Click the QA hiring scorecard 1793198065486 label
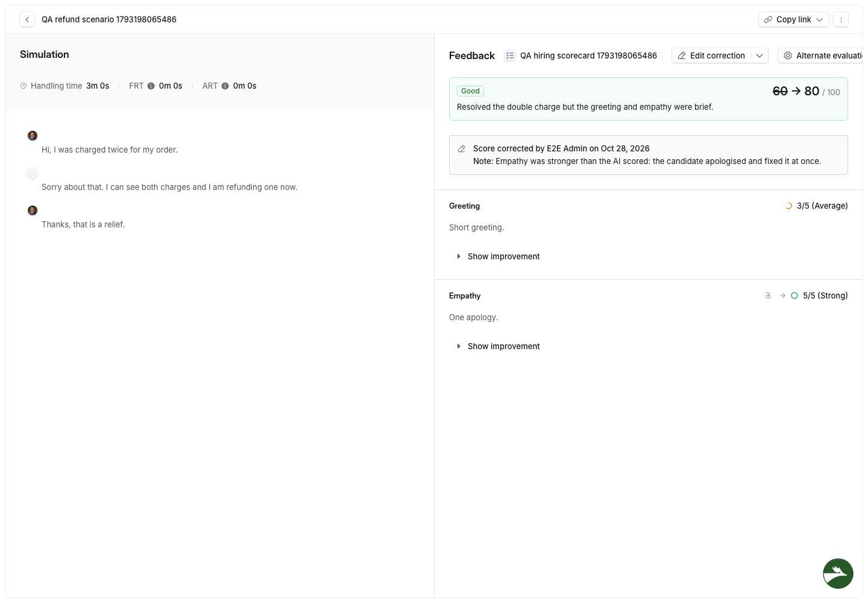 588,55
